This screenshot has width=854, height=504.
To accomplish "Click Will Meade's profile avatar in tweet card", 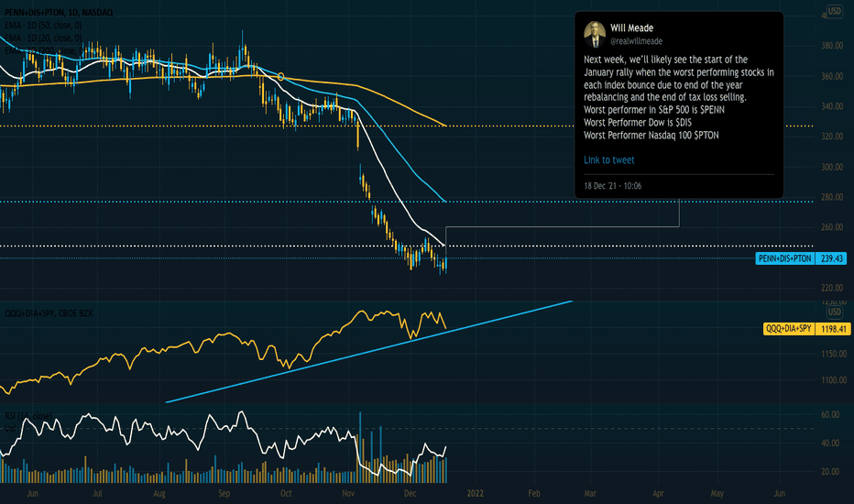I will click(594, 34).
